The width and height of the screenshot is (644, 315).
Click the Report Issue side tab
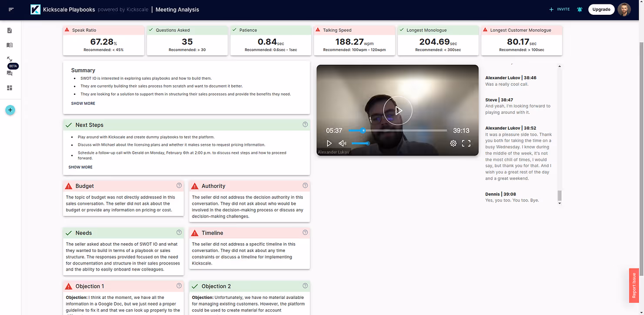click(634, 285)
